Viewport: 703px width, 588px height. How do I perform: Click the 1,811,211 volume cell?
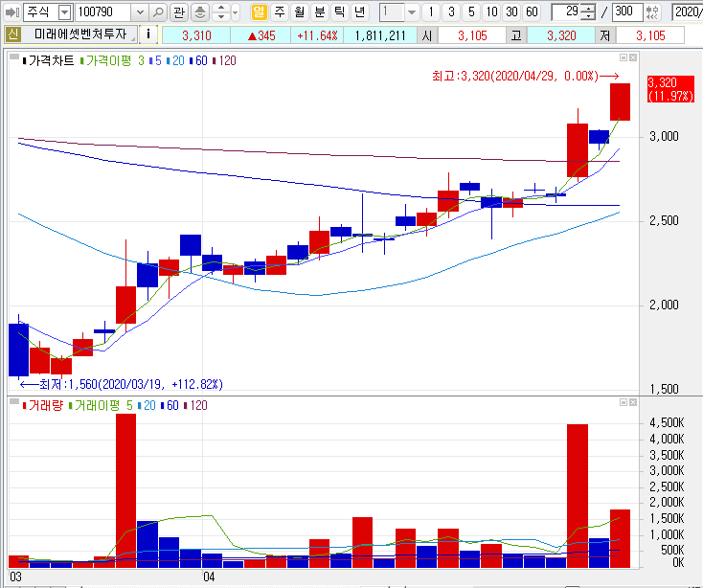point(380,35)
